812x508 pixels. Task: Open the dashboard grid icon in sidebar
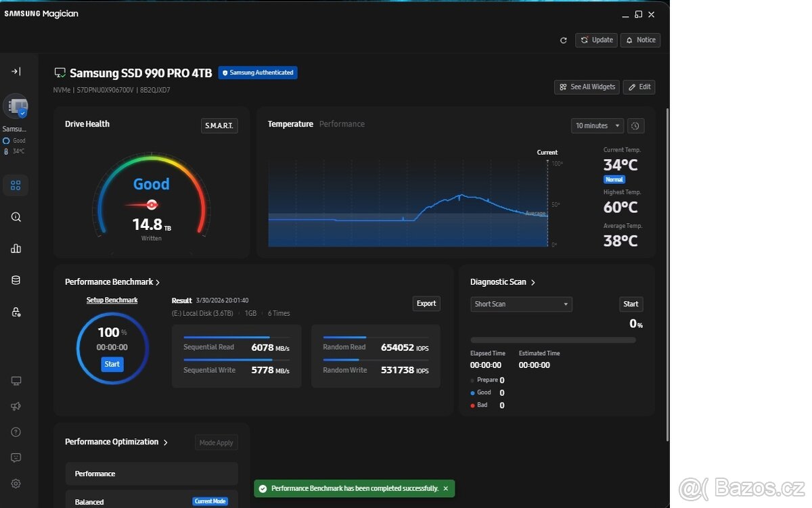point(16,185)
